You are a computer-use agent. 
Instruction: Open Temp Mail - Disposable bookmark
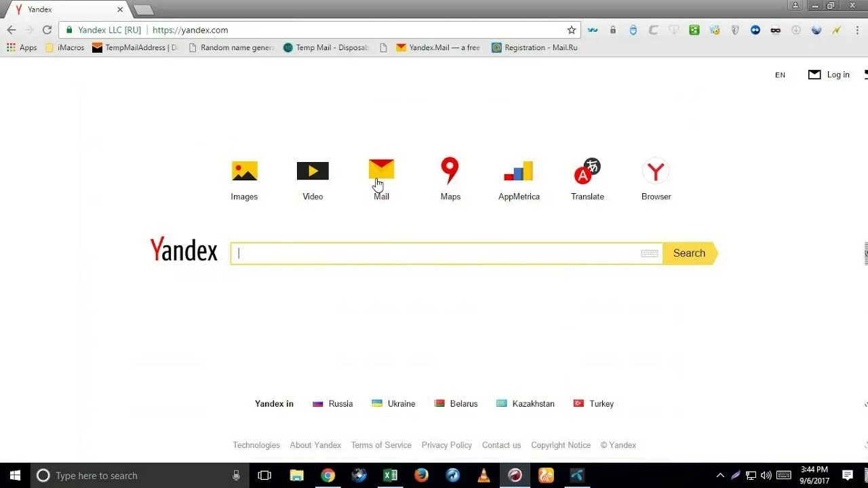[x=326, y=47]
